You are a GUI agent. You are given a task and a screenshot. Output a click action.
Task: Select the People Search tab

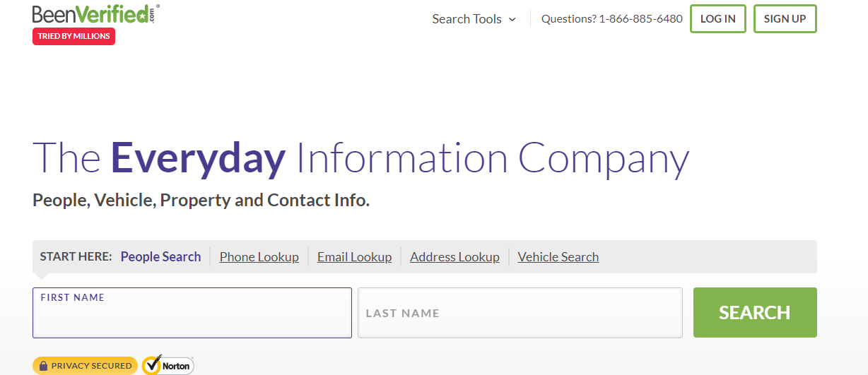[x=161, y=257]
